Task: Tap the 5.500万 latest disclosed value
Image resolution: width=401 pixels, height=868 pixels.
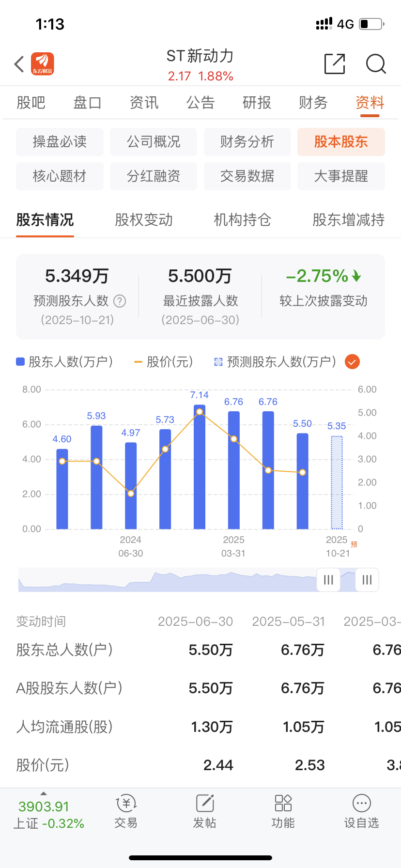Action: (x=200, y=276)
